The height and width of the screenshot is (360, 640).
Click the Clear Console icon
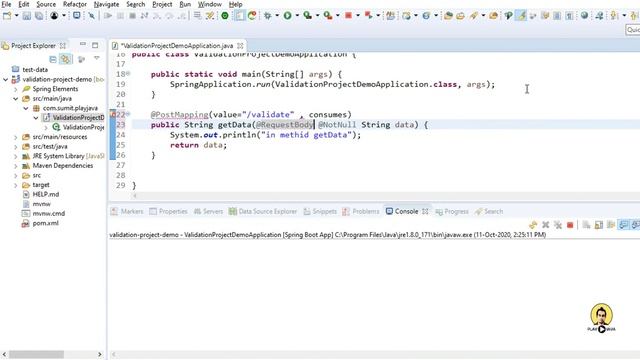[x=587, y=225]
